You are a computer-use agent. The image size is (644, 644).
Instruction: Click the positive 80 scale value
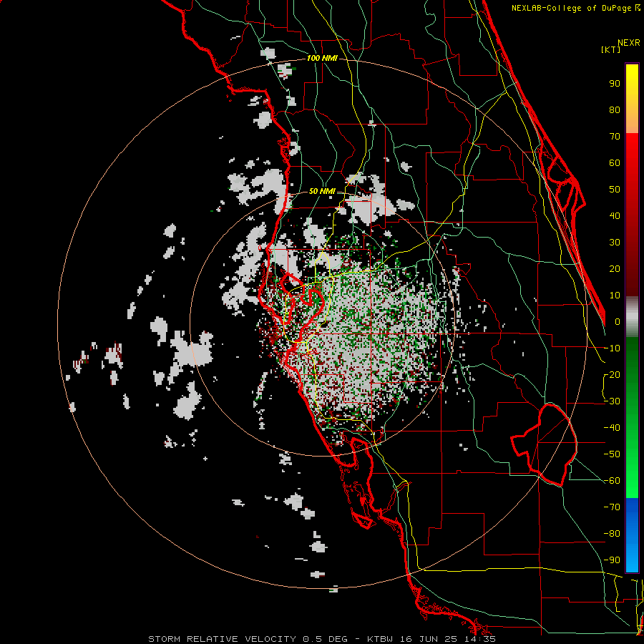pos(615,110)
